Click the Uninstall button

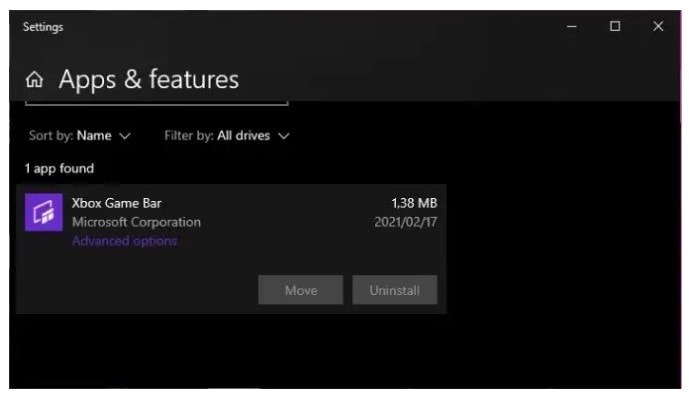395,290
